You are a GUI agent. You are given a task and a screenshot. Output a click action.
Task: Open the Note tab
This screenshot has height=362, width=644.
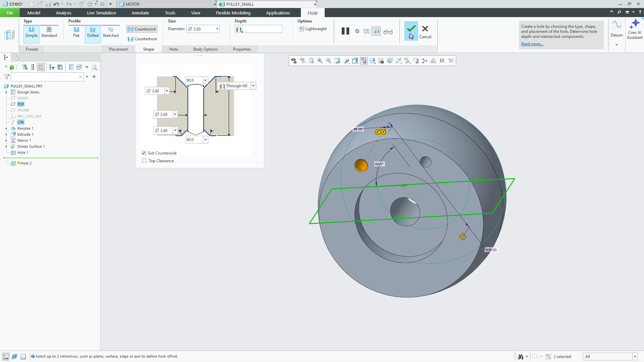(174, 49)
